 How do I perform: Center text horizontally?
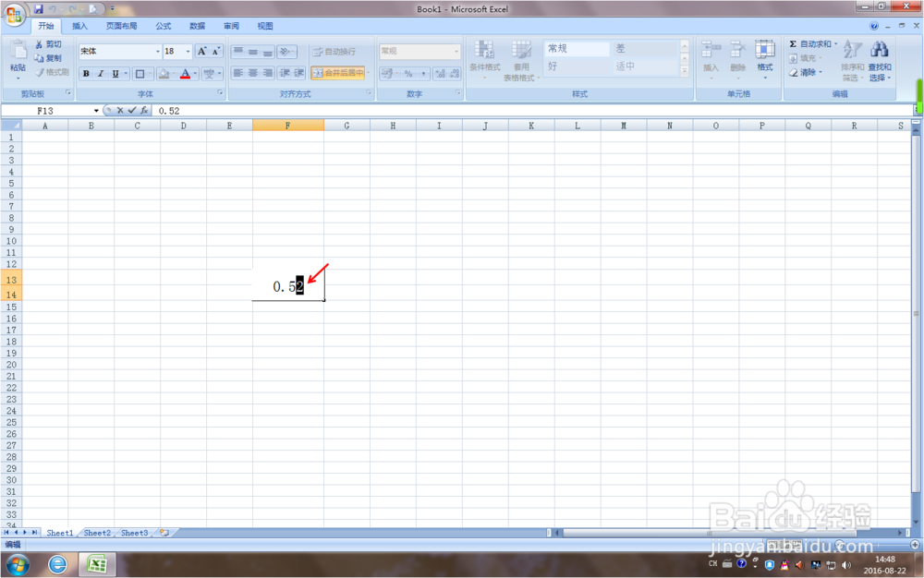click(x=253, y=73)
